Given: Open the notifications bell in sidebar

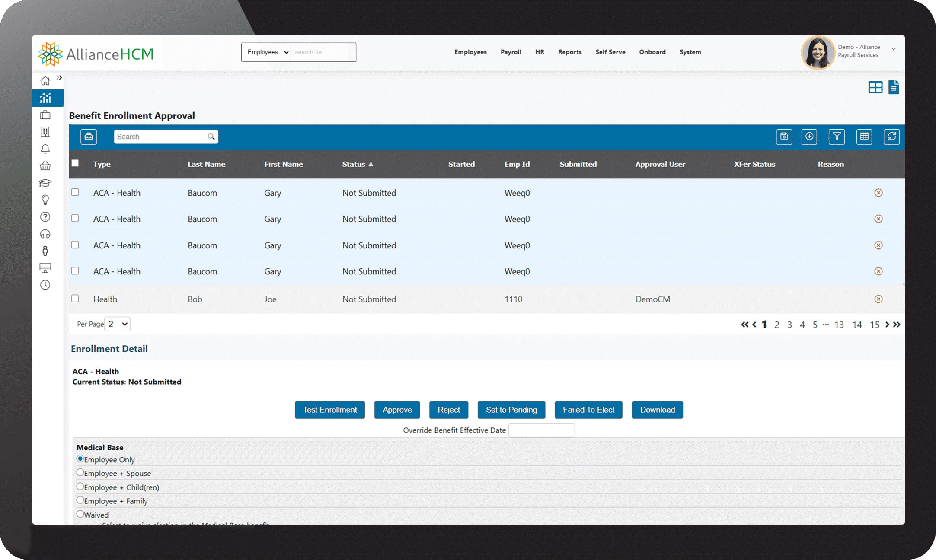Looking at the screenshot, I should tap(45, 149).
